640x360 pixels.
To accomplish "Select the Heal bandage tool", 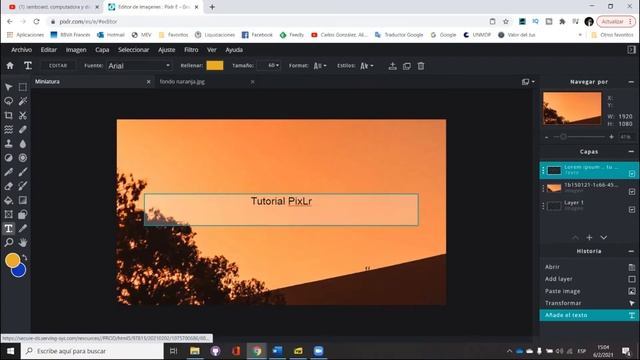I will pyautogui.click(x=23, y=129).
